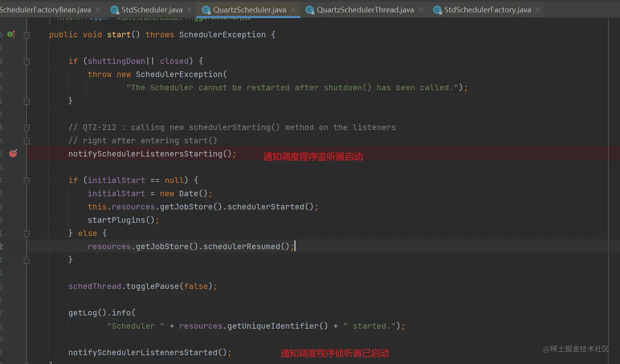Screen dimensions: 620x364
Task: Click 'SchedulerException(' after the new keyword
Action: pyautogui.click(x=181, y=74)
